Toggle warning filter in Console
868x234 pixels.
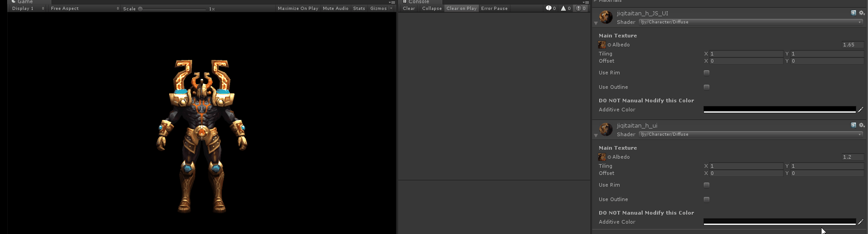tap(565, 8)
